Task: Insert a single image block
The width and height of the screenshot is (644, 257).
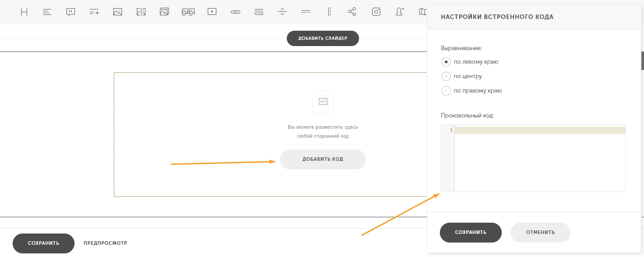Action: tap(118, 12)
